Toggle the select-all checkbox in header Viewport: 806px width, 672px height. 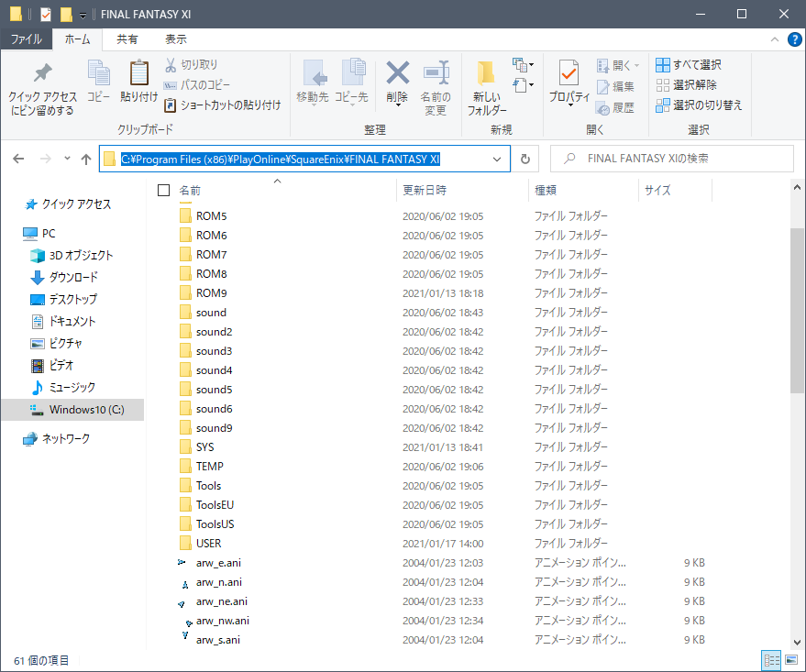pos(163,191)
